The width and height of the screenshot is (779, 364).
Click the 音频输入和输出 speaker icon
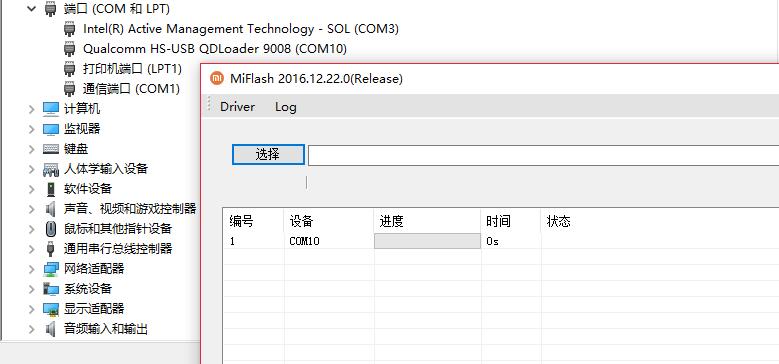click(x=51, y=329)
